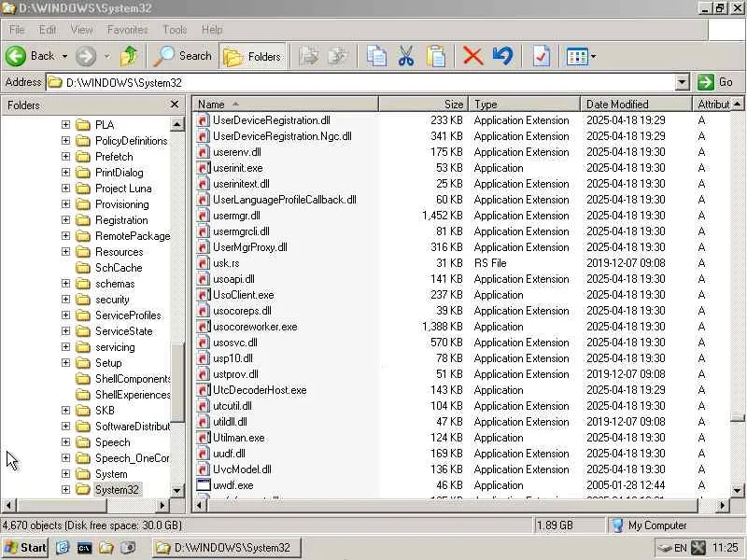Viewport: 747px width, 560px height.
Task: Click the Copy toolbar icon
Action: pyautogui.click(x=376, y=56)
